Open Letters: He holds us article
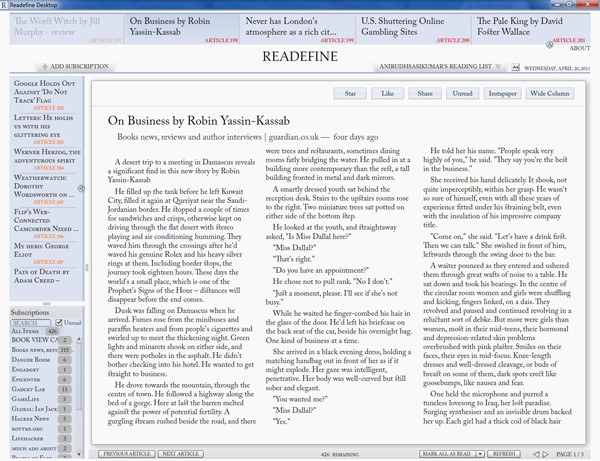Screen dimensions: 600x461 [x=45, y=129]
